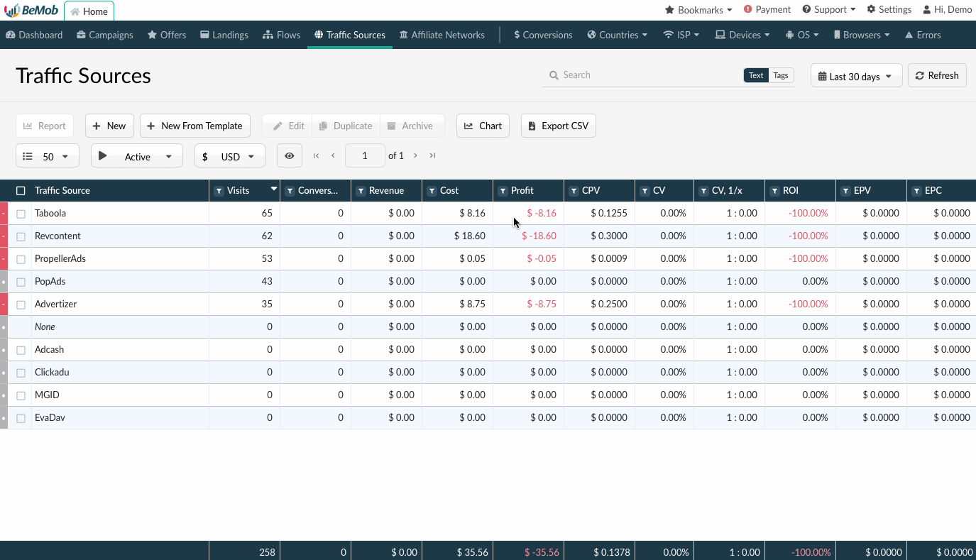Click the filter icon in CPV column header
The height and width of the screenshot is (560, 976).
574,191
